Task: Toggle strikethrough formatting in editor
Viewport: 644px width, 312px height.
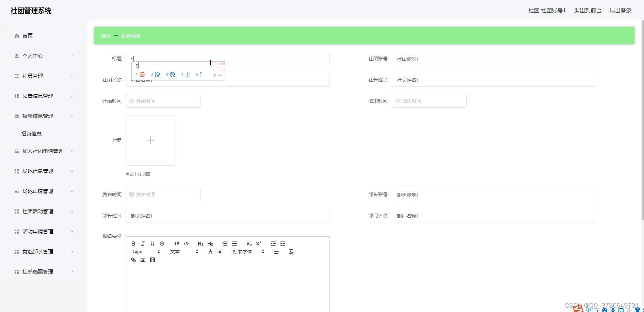Action: click(x=162, y=244)
